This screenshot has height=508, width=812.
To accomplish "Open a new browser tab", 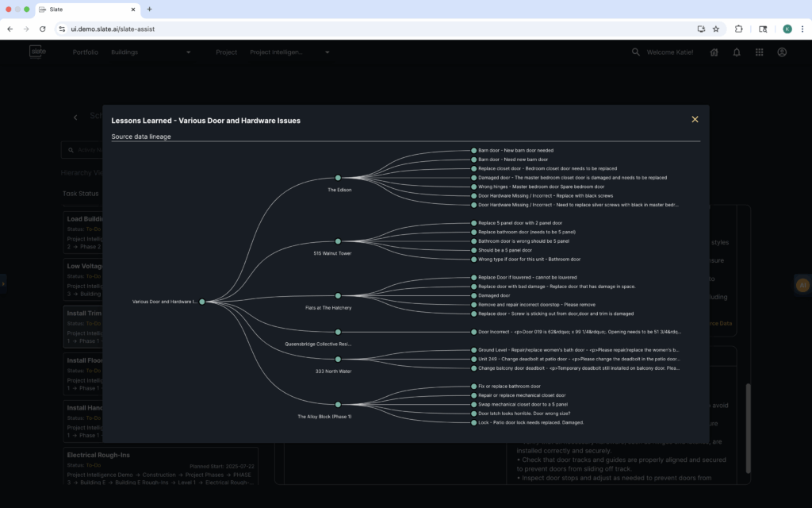I will coord(149,9).
